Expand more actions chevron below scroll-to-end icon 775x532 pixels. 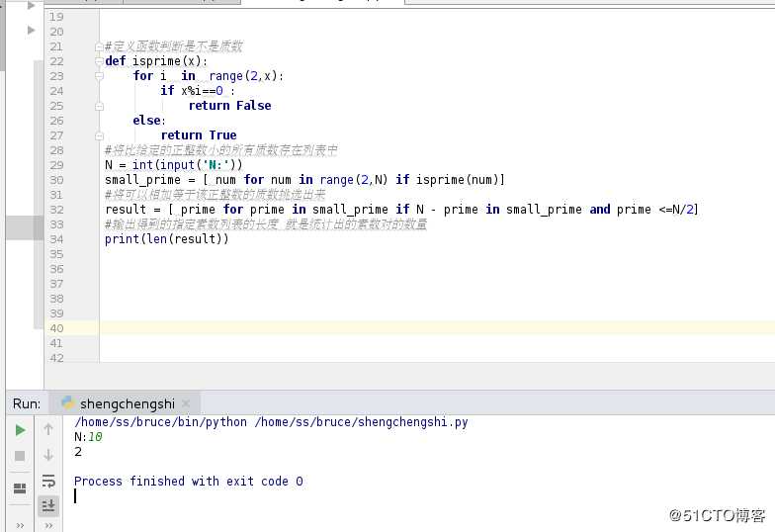(48, 525)
